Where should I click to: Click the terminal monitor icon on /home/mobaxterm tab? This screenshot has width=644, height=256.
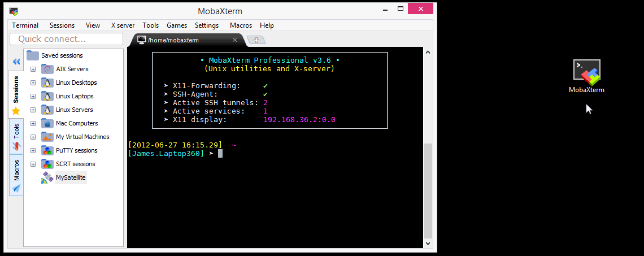(x=142, y=40)
